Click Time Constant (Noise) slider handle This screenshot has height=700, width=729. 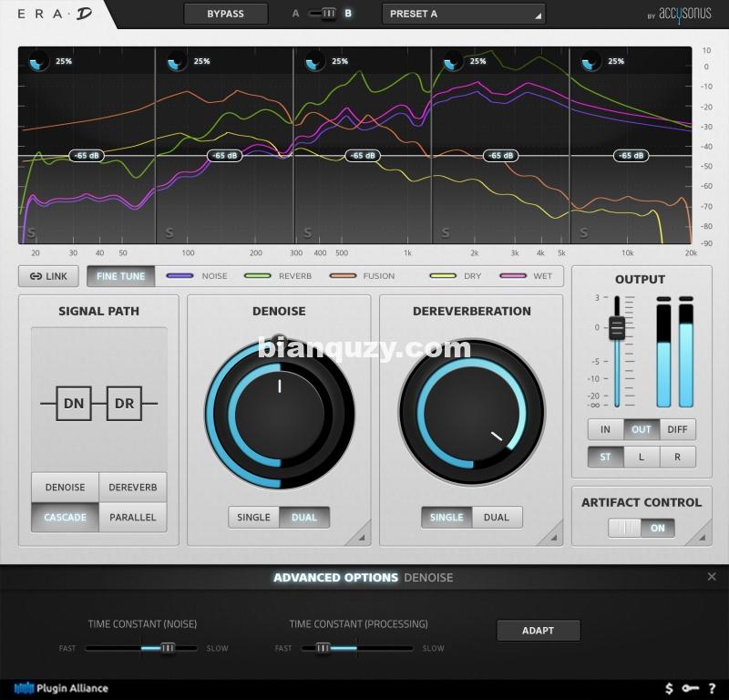coord(168,648)
